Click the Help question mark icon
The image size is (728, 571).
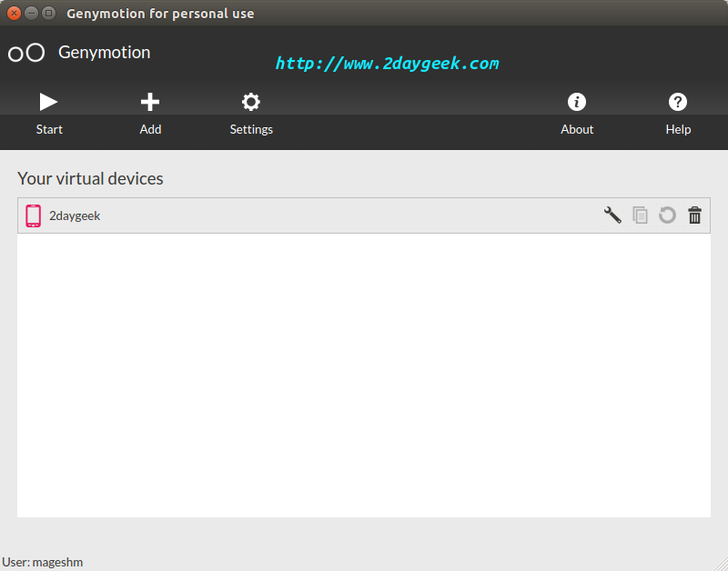click(x=678, y=102)
